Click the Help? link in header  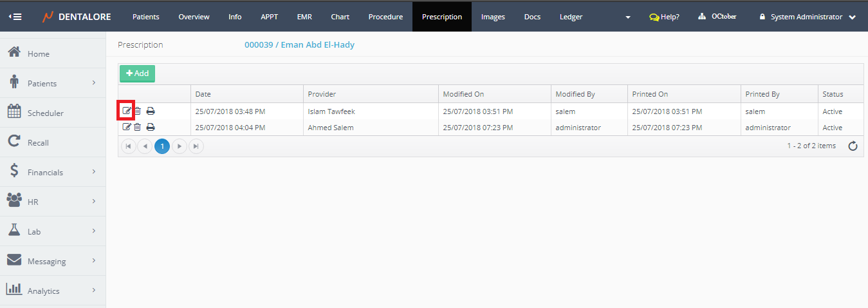pos(664,17)
